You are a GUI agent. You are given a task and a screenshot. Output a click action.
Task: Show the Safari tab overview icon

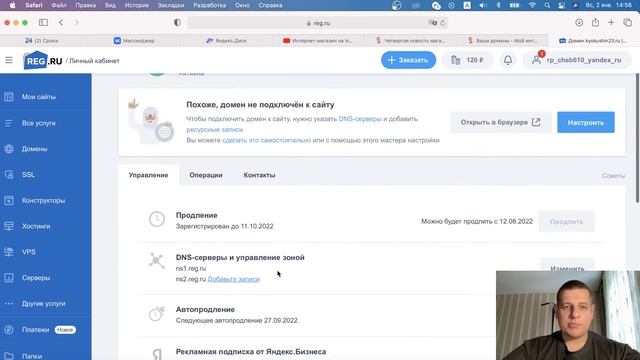pos(628,23)
